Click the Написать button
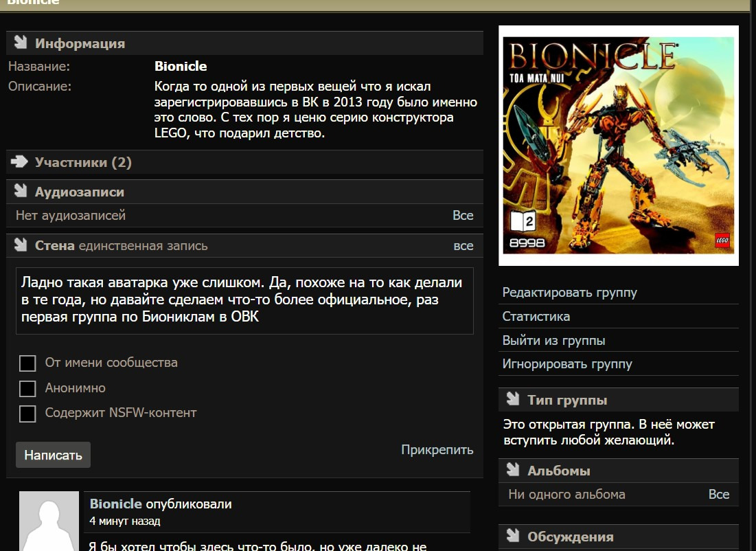This screenshot has width=756, height=551. [x=53, y=455]
